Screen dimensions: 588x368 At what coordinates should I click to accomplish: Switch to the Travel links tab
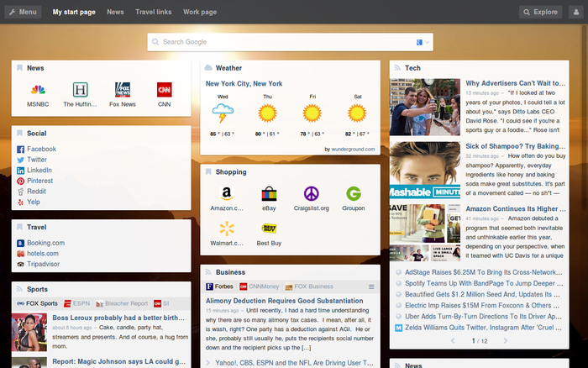tap(154, 12)
